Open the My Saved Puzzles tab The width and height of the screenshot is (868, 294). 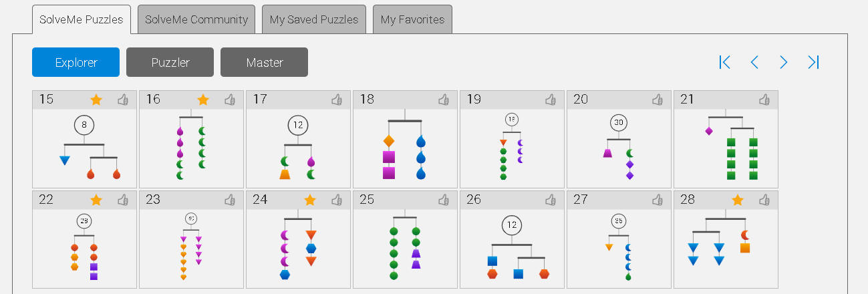(x=314, y=19)
